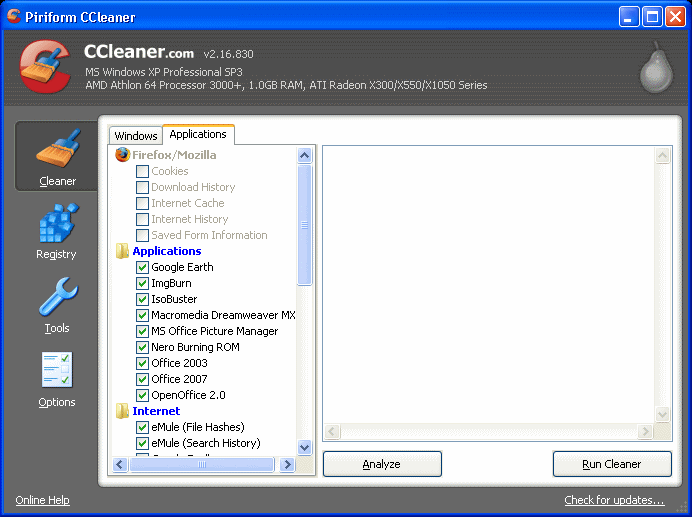Open the Options checklist icon

(57, 370)
